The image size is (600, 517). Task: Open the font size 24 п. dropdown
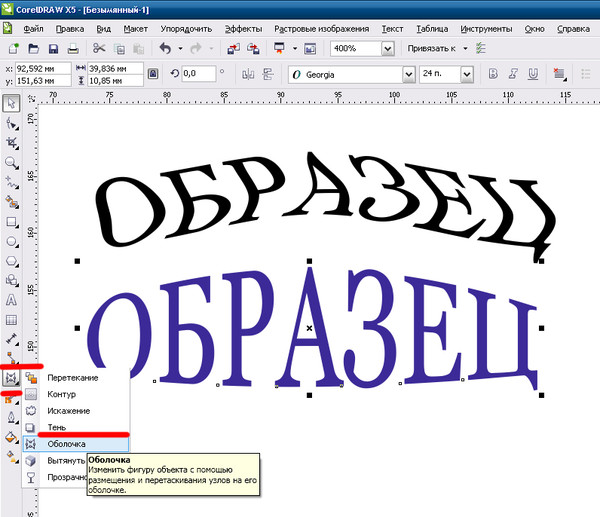(x=467, y=74)
